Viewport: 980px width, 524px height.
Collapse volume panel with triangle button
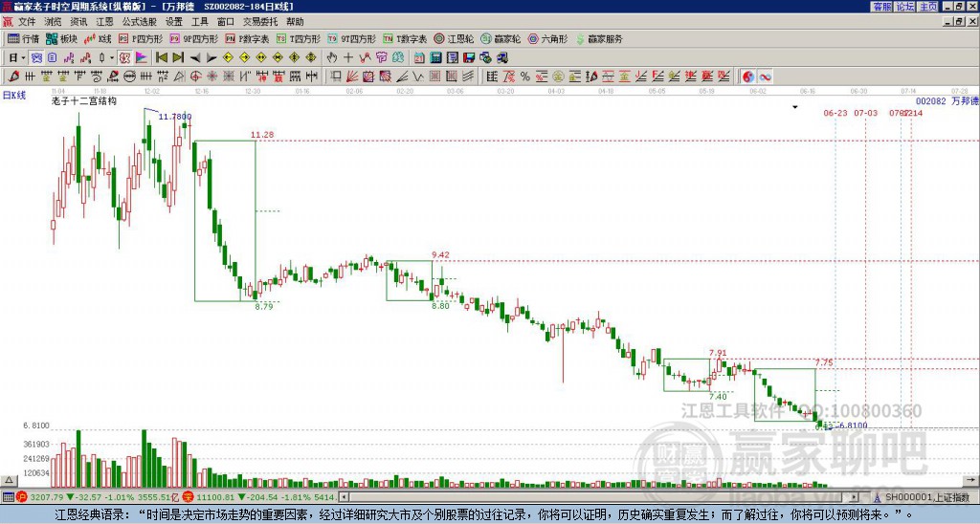(x=8, y=481)
